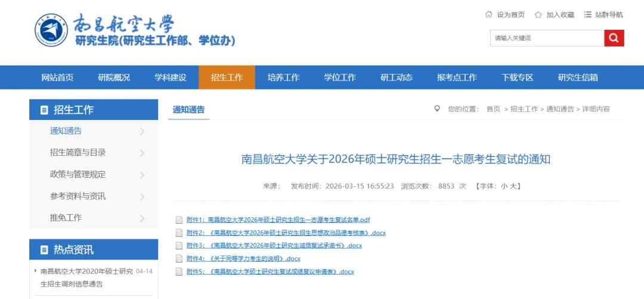The image size is (644, 299).
Task: Click the 加入收藏 link
Action: (560, 15)
